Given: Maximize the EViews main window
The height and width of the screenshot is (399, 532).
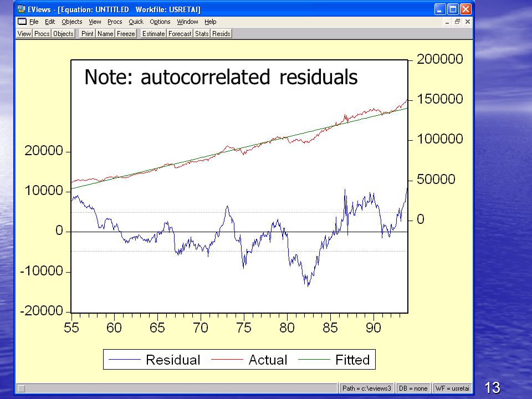Looking at the screenshot, I should 453,9.
